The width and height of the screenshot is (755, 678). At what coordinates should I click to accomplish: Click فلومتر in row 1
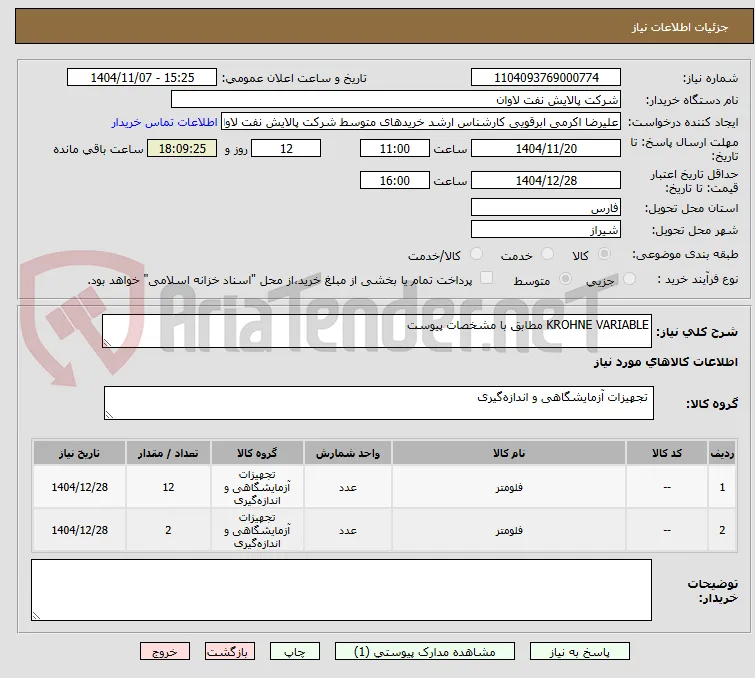pos(509,487)
